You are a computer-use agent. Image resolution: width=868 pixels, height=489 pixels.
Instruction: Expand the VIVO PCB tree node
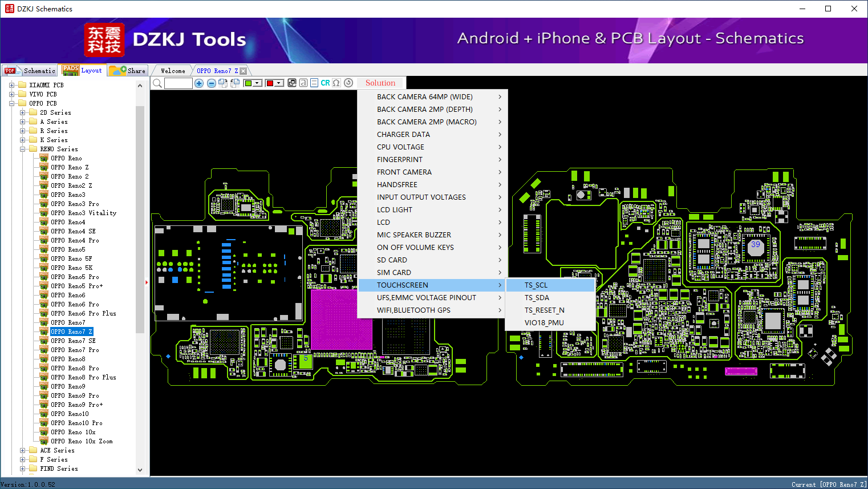pyautogui.click(x=12, y=94)
